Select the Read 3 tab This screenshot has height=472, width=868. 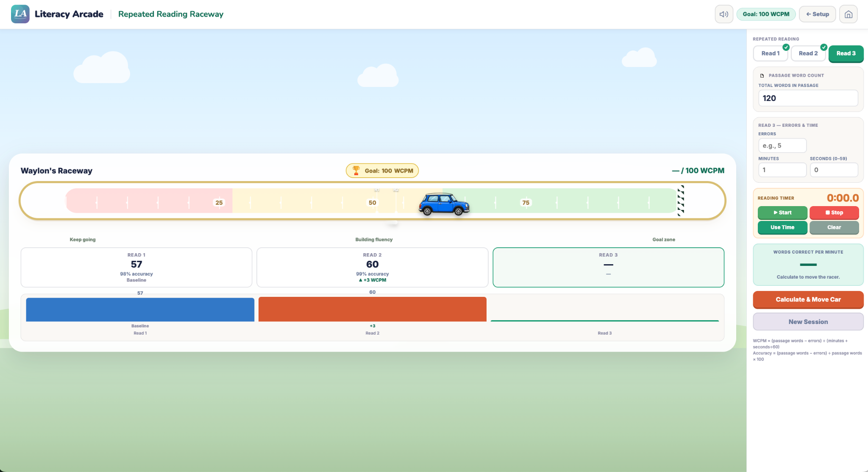(x=846, y=53)
